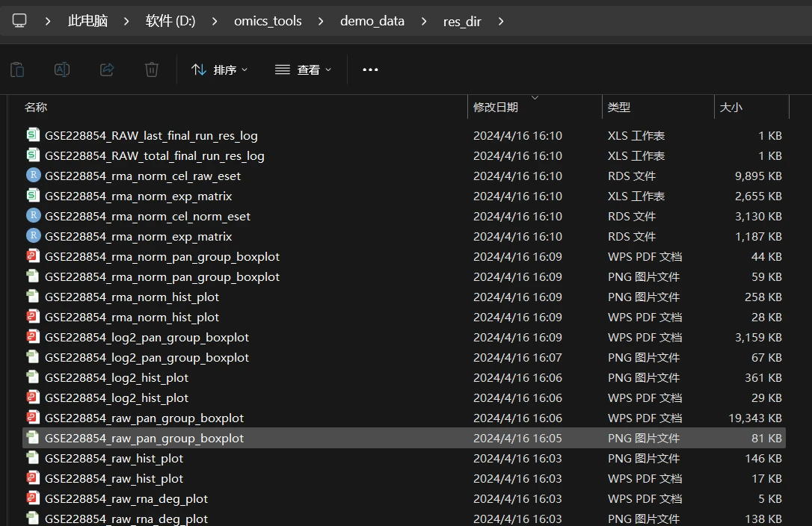This screenshot has width=812, height=526.
Task: Click PNG icon of log2_hist_plot 361 KB
Action: click(33, 377)
